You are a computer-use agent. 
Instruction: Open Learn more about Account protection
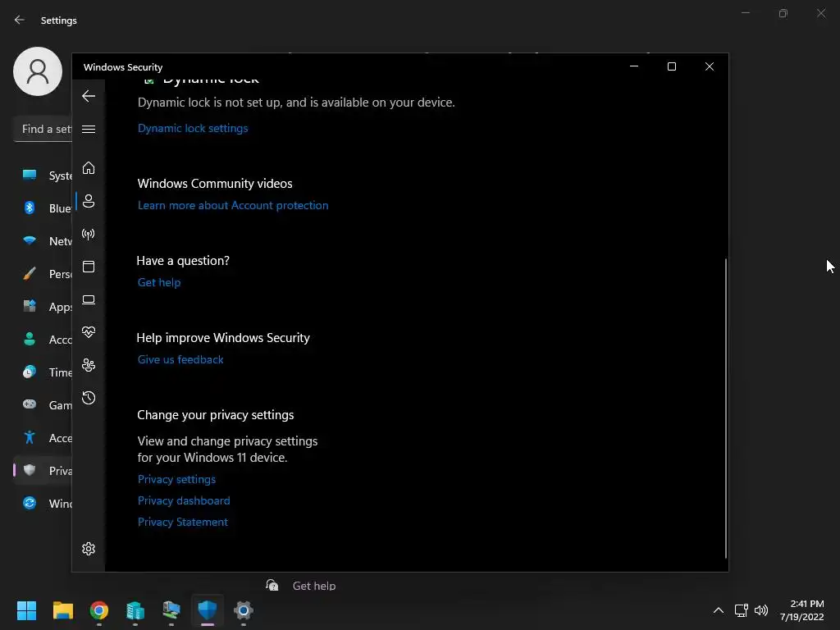[x=233, y=206]
